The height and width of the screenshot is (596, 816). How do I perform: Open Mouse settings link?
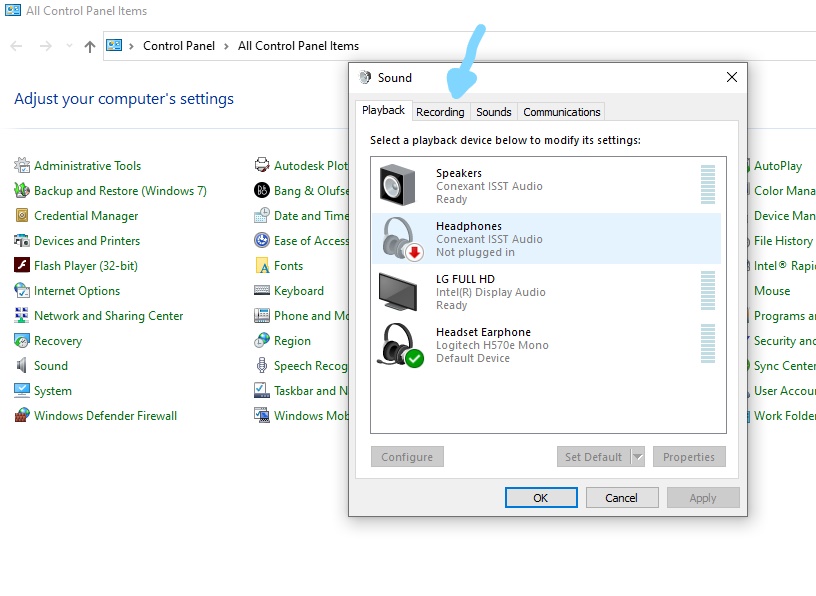click(772, 290)
